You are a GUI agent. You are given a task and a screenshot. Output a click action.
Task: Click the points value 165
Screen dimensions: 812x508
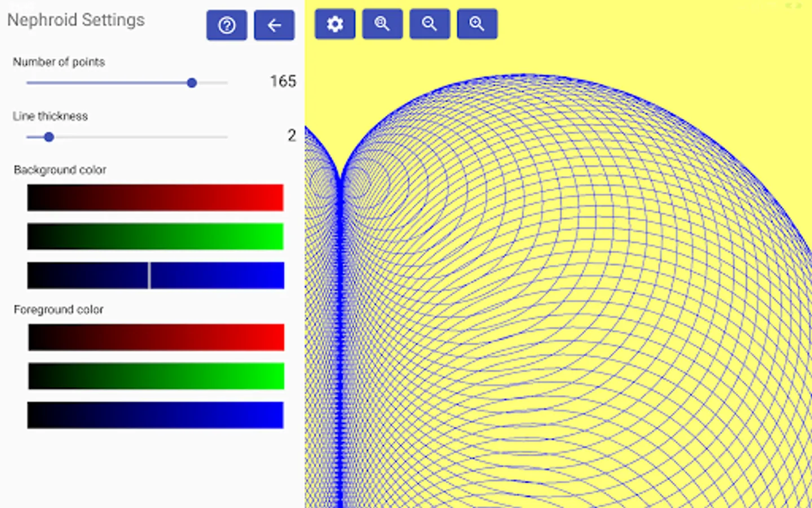coord(283,81)
